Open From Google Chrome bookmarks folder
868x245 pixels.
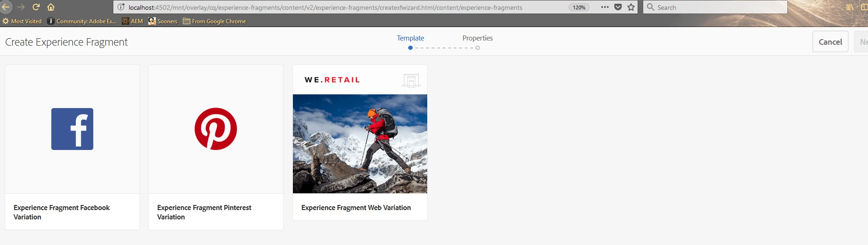[x=215, y=21]
